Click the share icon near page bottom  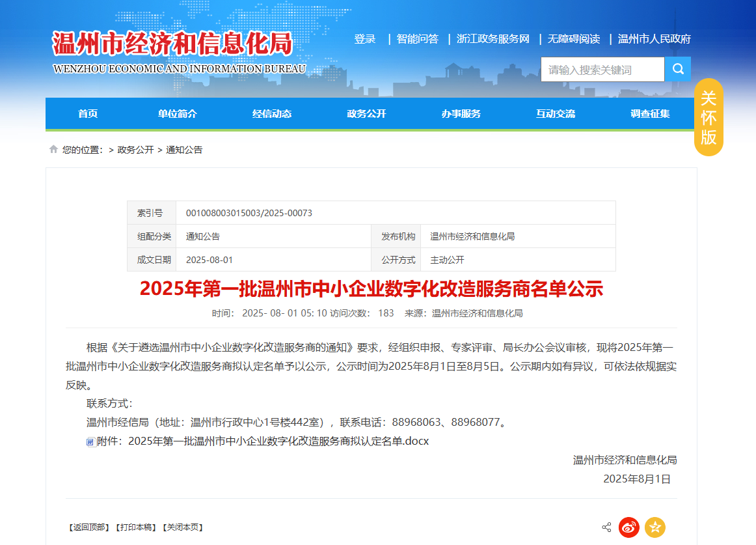tap(606, 527)
